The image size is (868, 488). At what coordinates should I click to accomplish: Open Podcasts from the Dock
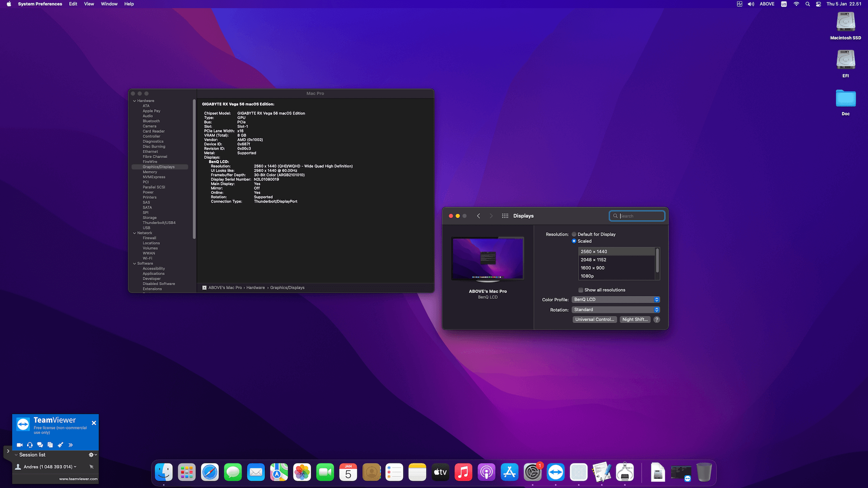pyautogui.click(x=486, y=473)
